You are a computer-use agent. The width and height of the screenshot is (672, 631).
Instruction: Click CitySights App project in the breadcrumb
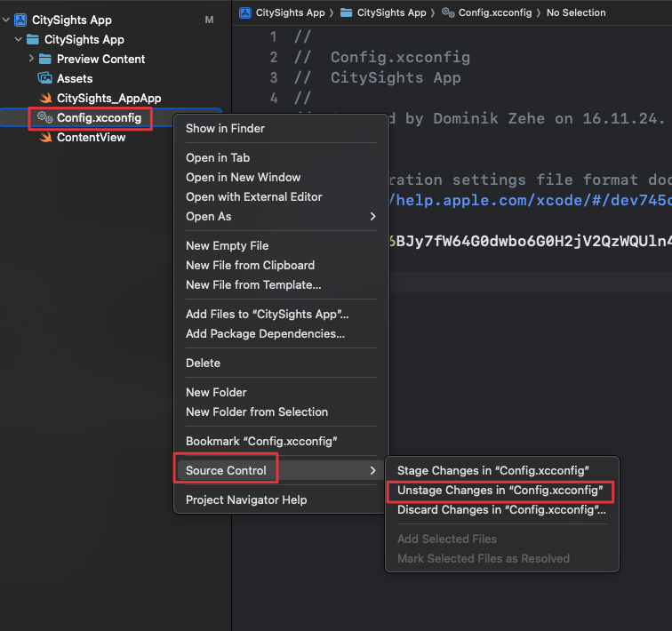(x=290, y=12)
